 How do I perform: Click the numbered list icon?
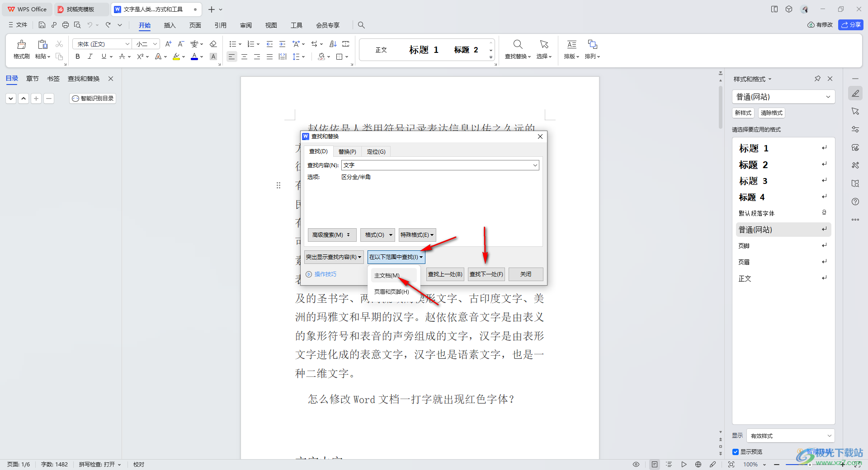coord(250,44)
